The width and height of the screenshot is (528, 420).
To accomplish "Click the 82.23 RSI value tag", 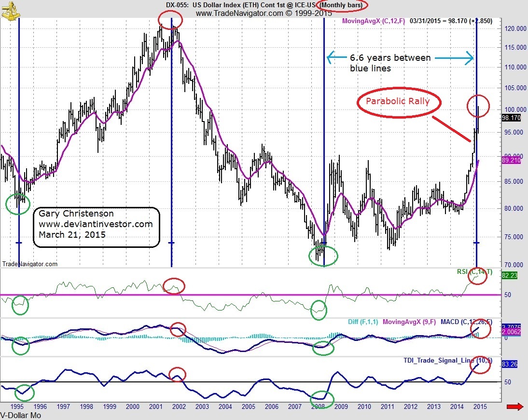I will tap(510, 275).
